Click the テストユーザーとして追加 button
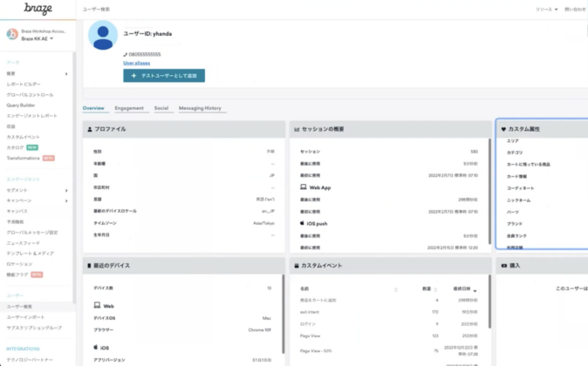Viewport: 588px width, 366px height. pyautogui.click(x=164, y=76)
